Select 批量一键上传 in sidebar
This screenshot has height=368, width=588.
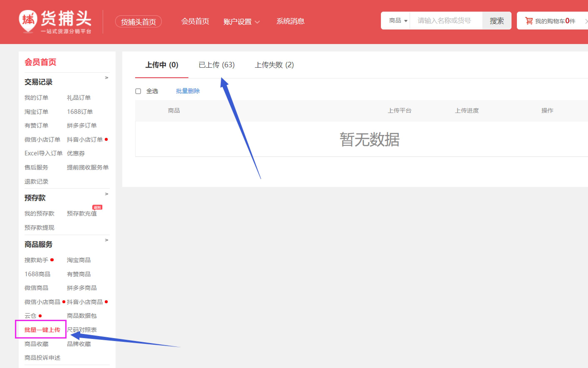pyautogui.click(x=42, y=330)
